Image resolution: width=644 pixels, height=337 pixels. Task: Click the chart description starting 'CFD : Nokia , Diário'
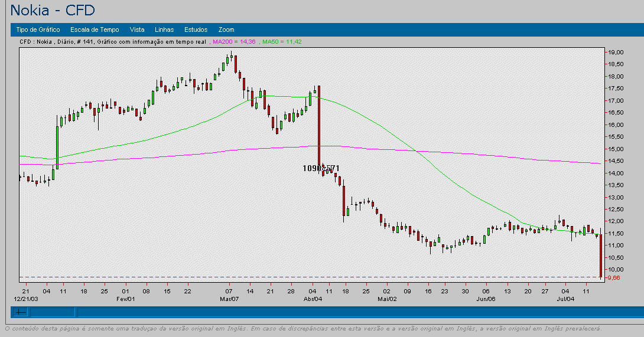pos(113,42)
